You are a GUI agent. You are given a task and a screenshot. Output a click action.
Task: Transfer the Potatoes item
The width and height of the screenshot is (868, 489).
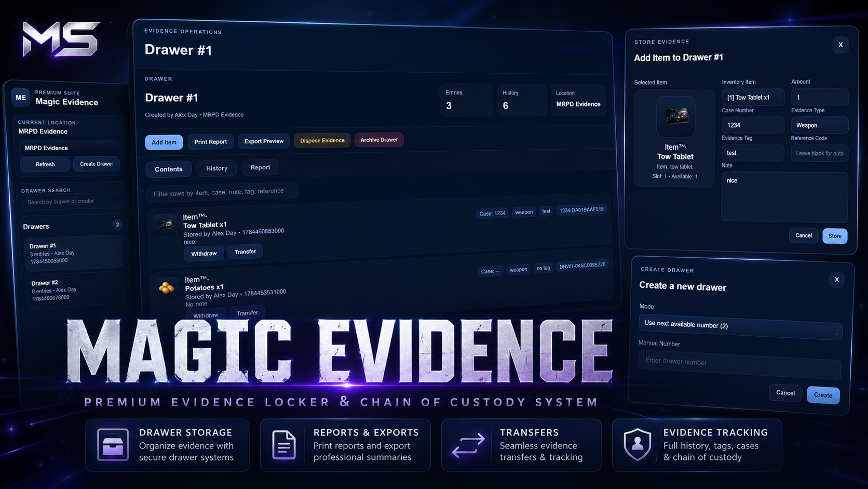point(247,313)
